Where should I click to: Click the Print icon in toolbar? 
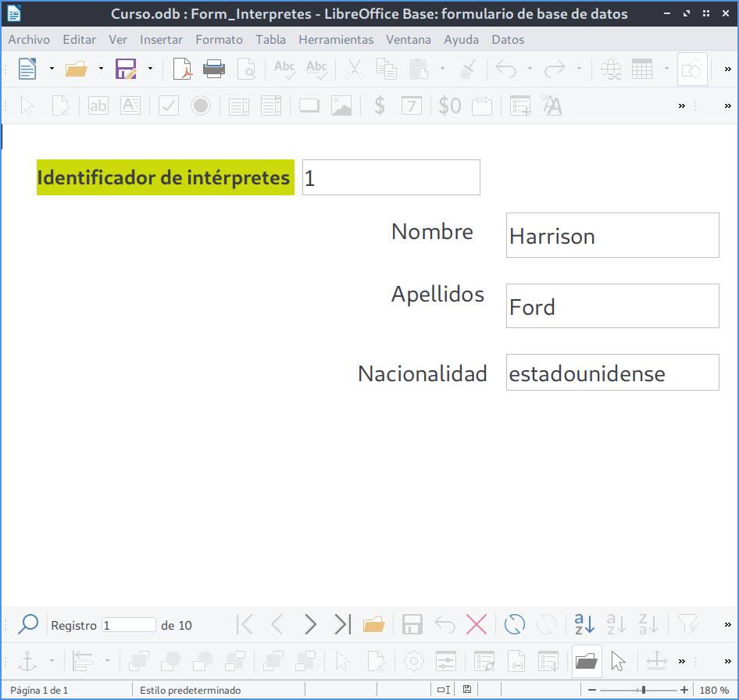tap(214, 70)
